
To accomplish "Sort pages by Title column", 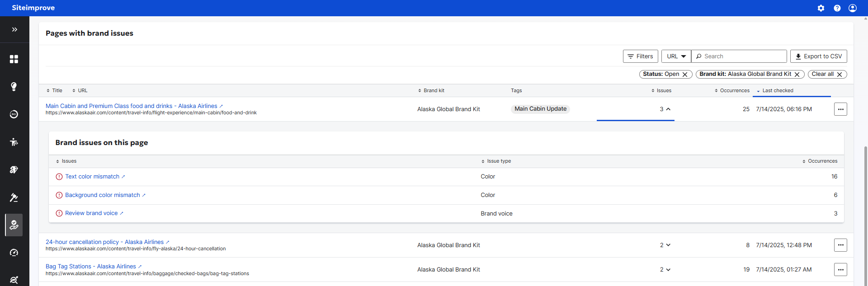I will (54, 91).
